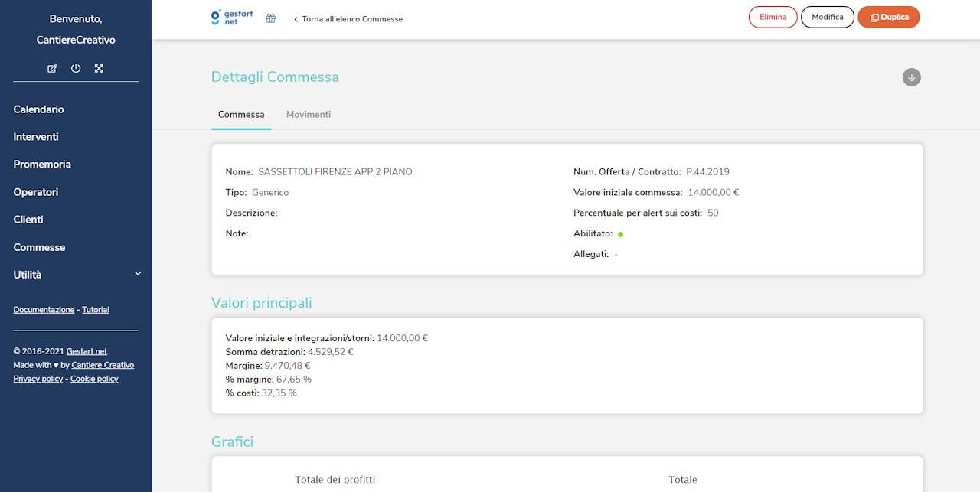
Task: Click the Somma detrazioni value 4.529,52 €
Action: 331,352
